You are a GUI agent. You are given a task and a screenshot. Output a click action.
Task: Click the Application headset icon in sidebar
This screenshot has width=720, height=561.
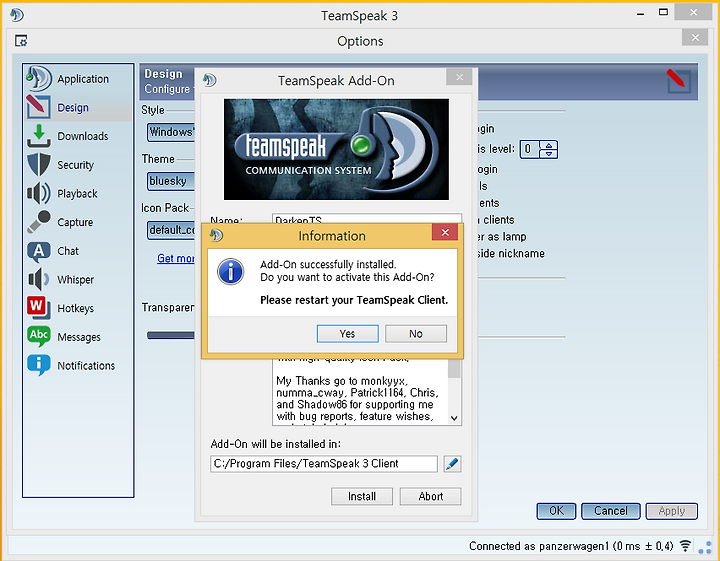[x=39, y=79]
